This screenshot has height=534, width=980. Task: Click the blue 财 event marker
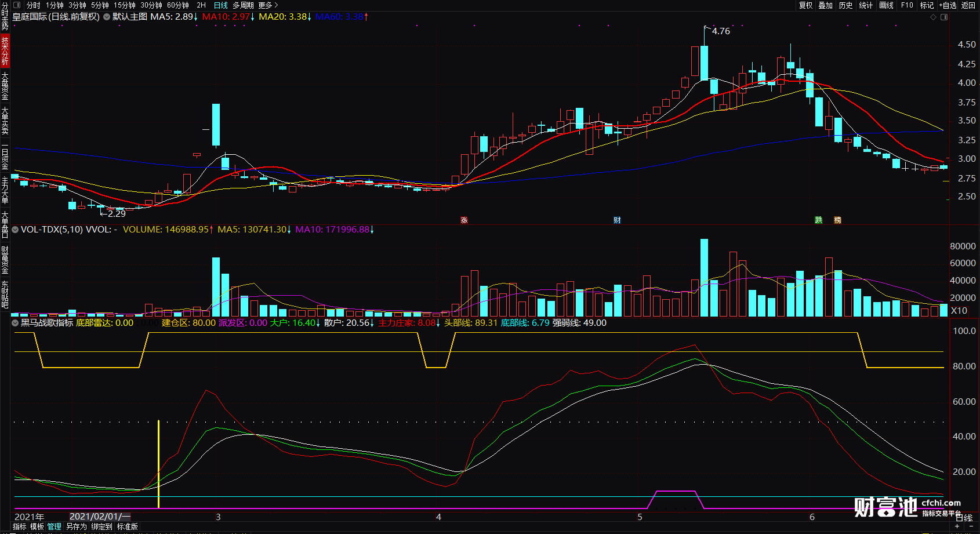617,220
